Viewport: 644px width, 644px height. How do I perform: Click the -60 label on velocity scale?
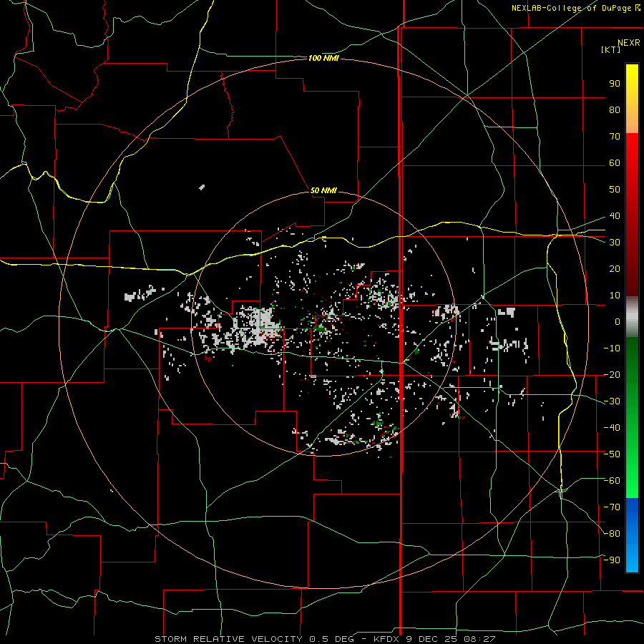(612, 481)
